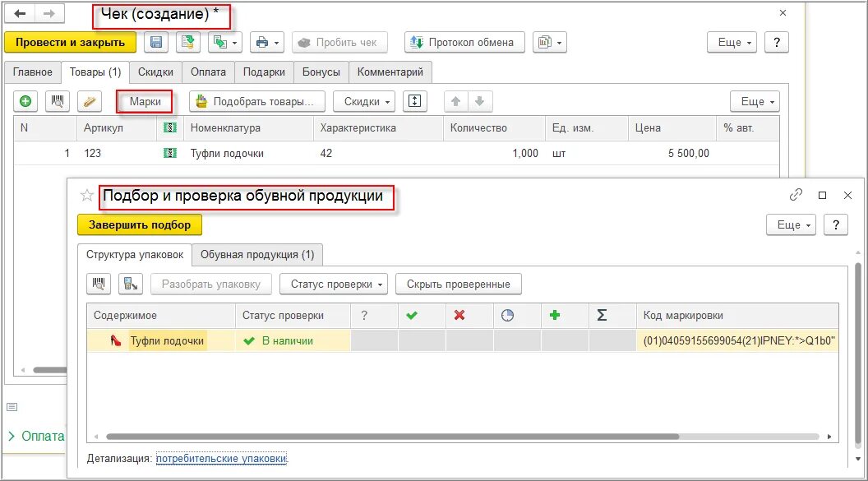Open the Скидки dropdown in goods toolbar
868x481 pixels.
364,101
